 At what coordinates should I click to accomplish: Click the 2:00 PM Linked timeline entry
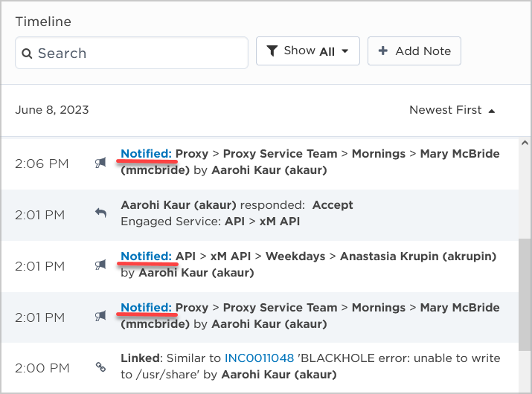click(313, 367)
